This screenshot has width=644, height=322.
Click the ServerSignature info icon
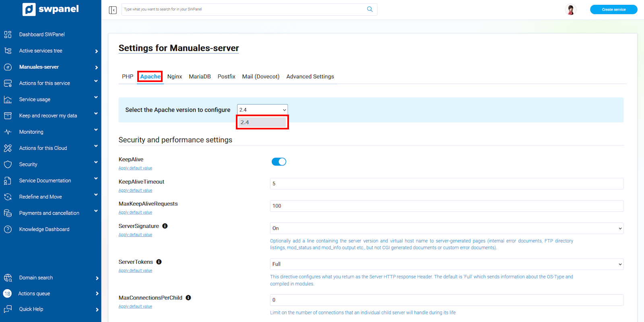(x=165, y=226)
